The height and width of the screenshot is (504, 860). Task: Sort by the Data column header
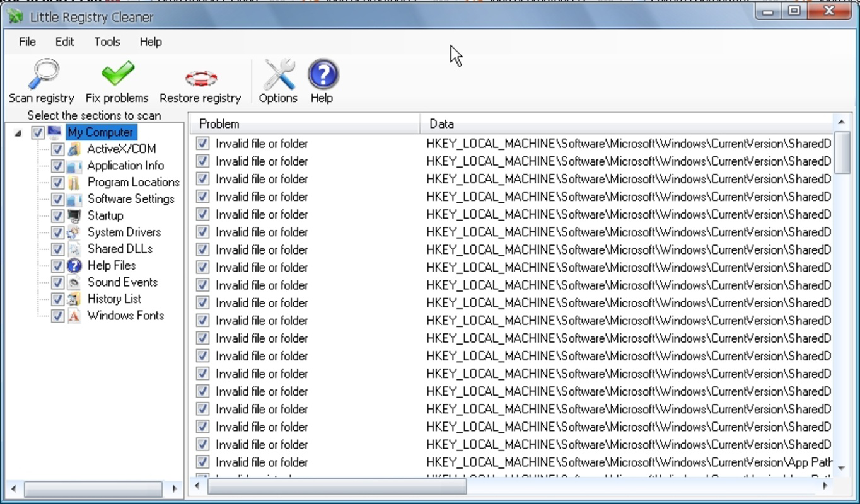coord(627,124)
